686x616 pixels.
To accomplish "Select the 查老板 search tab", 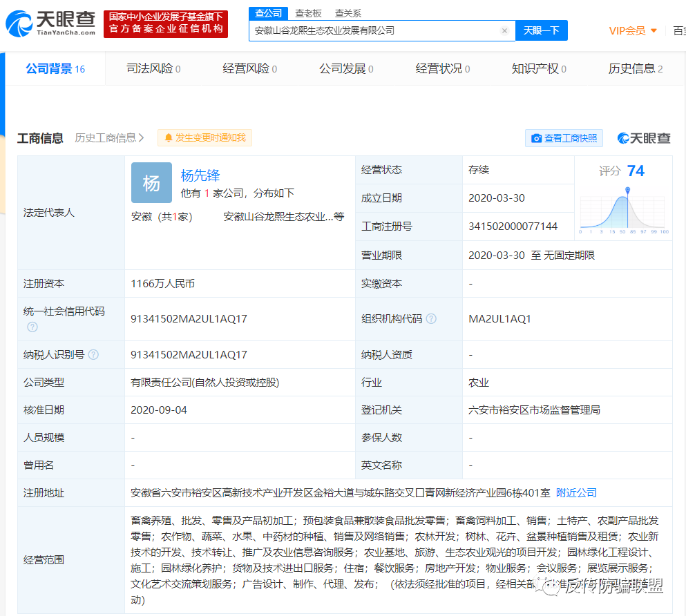I will click(x=308, y=14).
